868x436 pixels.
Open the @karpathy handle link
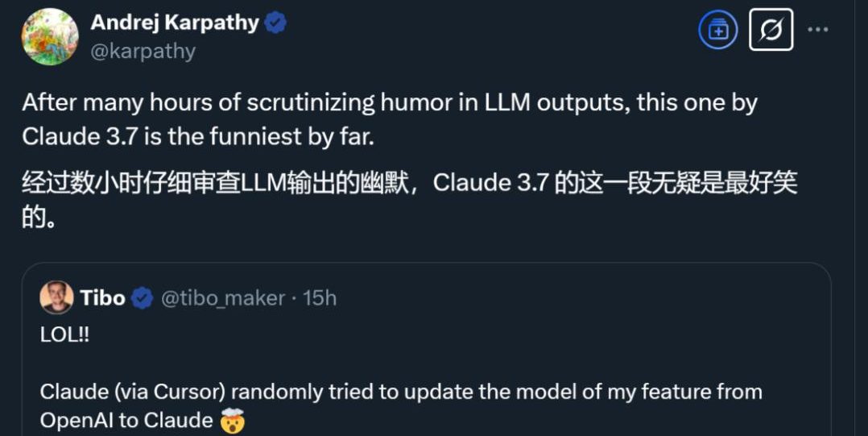pyautogui.click(x=143, y=51)
